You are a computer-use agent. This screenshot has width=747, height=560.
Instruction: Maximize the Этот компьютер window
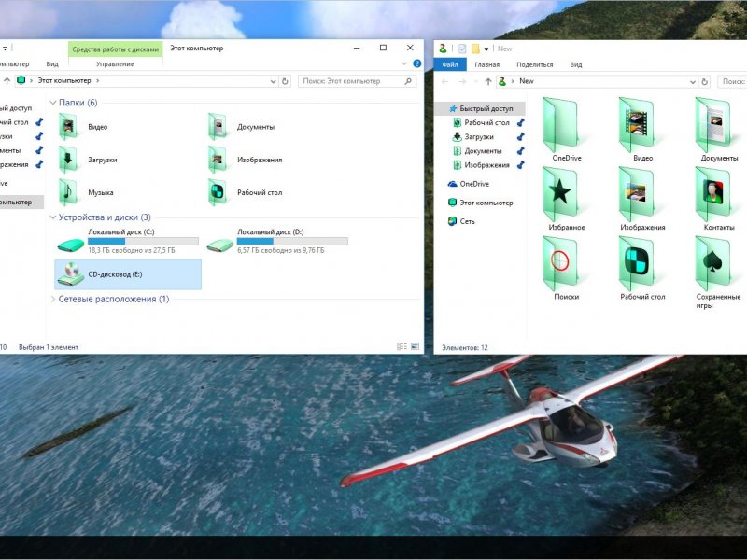[x=383, y=48]
